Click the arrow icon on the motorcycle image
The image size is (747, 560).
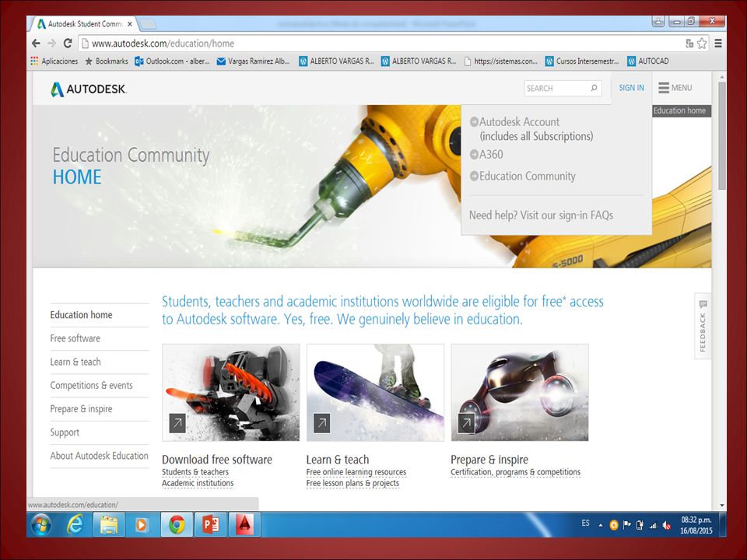click(x=466, y=423)
